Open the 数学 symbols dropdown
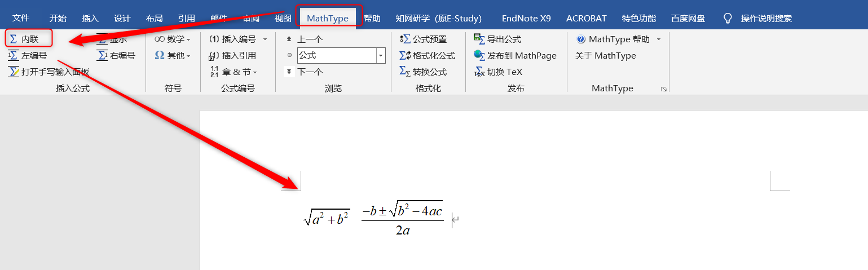This screenshot has width=868, height=270. pyautogui.click(x=172, y=39)
